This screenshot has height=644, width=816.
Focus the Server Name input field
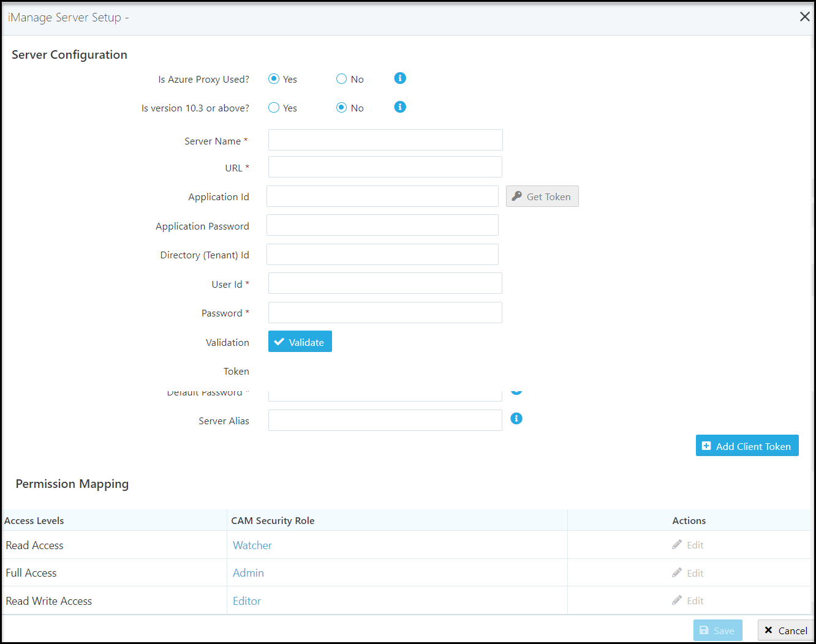point(385,140)
